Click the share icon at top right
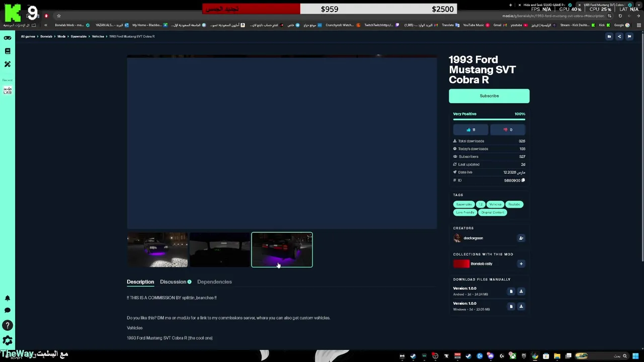The image size is (644, 362). pyautogui.click(x=619, y=36)
